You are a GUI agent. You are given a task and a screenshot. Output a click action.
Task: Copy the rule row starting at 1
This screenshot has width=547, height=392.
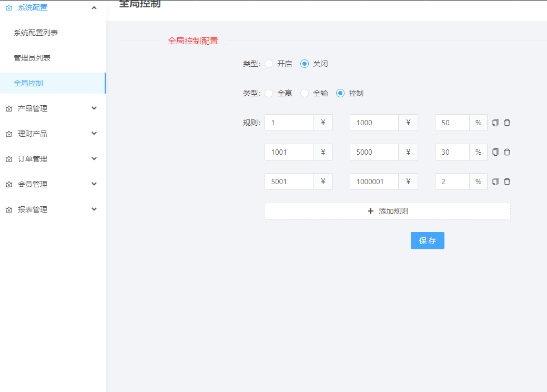point(495,123)
